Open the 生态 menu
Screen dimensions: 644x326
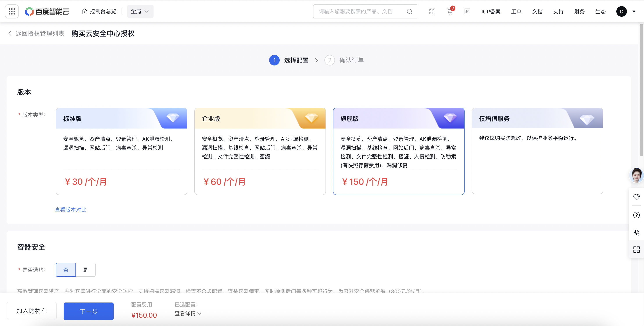(600, 11)
